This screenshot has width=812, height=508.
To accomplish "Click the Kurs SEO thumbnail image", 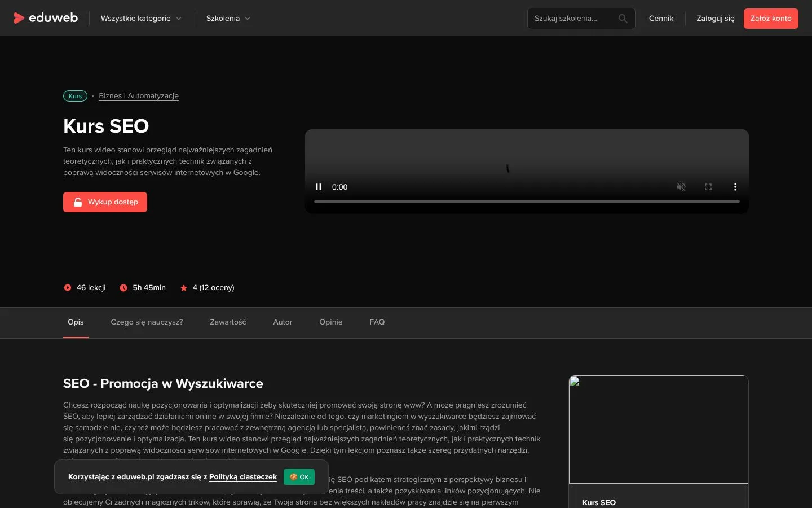I will [659, 430].
